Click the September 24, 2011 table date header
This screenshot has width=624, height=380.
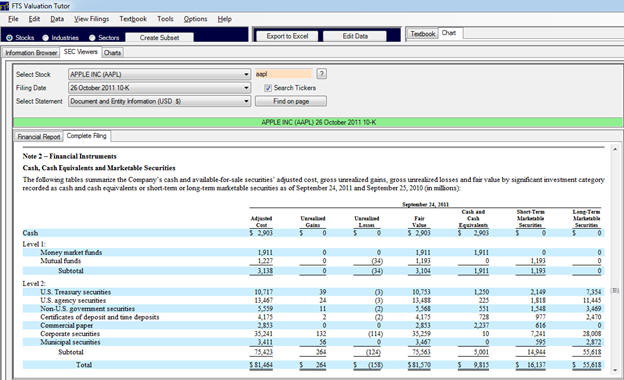point(425,205)
